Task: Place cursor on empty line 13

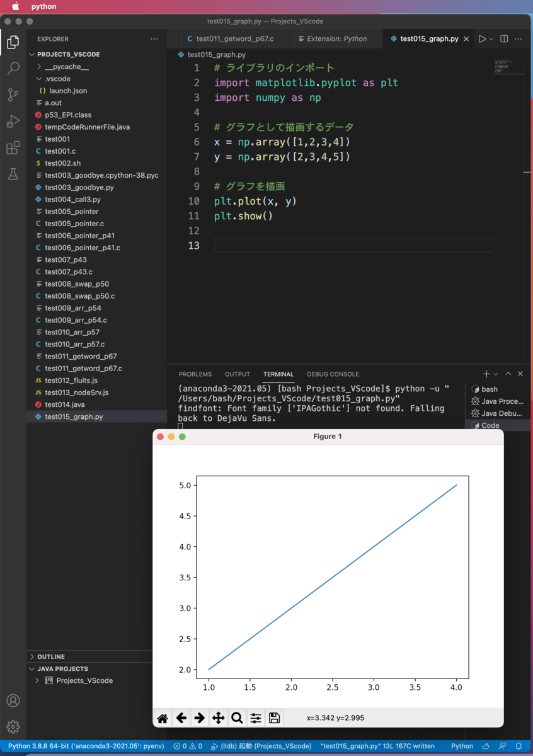Action: [353, 246]
